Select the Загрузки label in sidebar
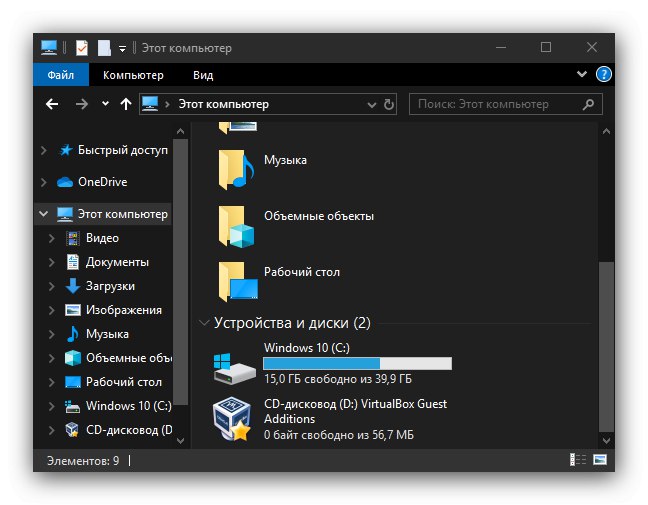The height and width of the screenshot is (505, 648). coord(110,286)
